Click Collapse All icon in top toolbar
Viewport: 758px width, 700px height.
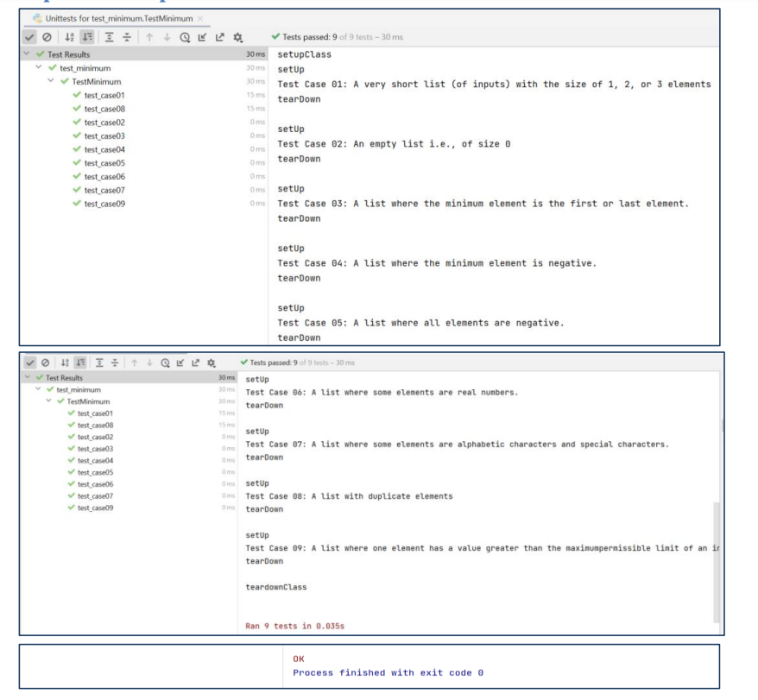click(127, 37)
